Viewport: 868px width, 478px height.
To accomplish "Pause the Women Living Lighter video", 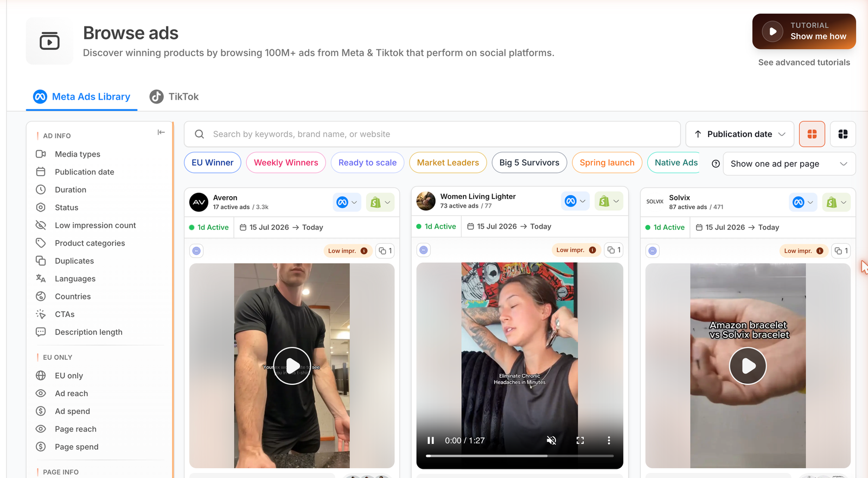I will (x=431, y=441).
